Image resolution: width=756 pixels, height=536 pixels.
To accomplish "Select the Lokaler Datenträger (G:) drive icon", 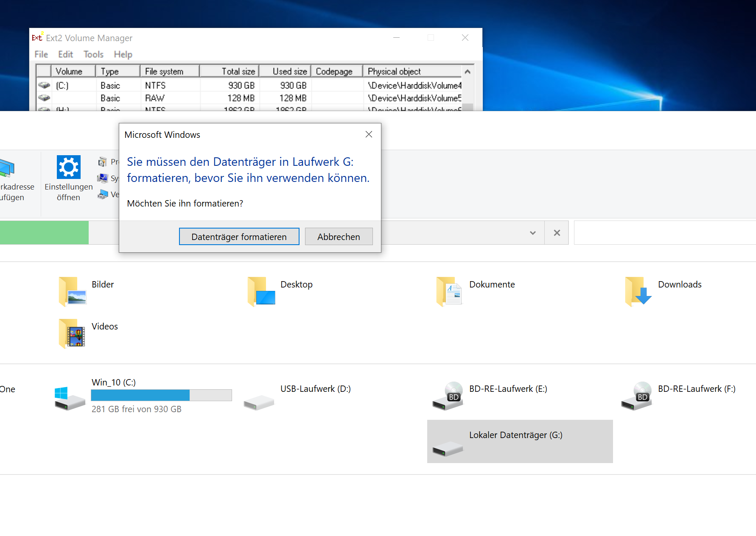I will coord(448,449).
